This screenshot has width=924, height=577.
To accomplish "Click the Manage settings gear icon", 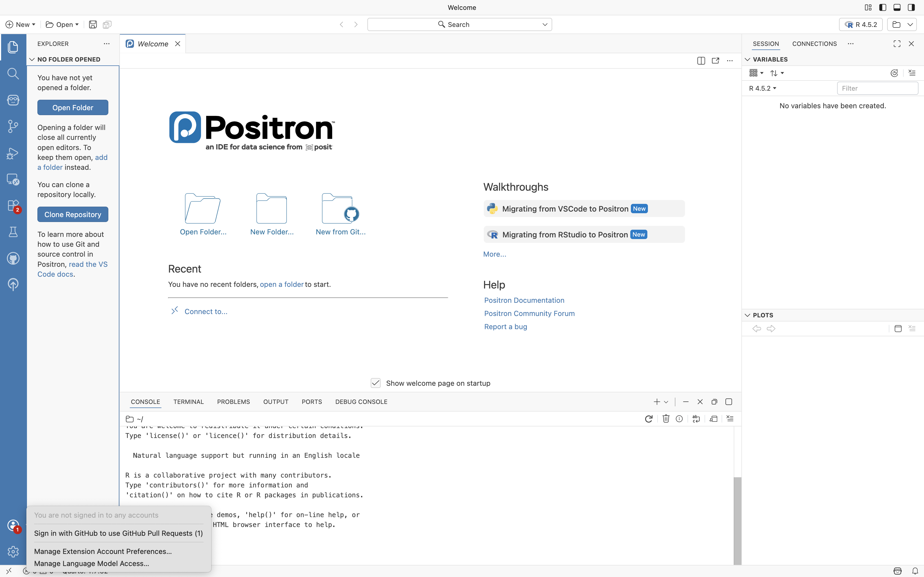I will [13, 551].
